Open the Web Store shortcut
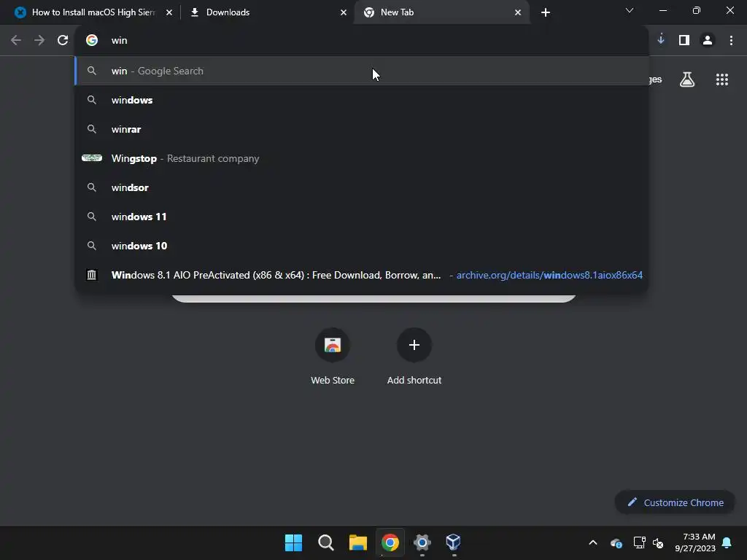This screenshot has height=560, width=747. pos(333,356)
